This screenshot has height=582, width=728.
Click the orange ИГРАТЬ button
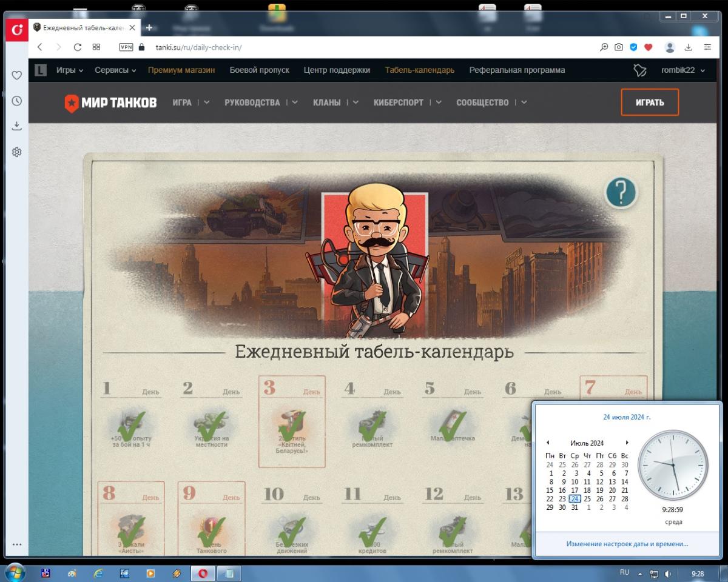[x=650, y=102]
